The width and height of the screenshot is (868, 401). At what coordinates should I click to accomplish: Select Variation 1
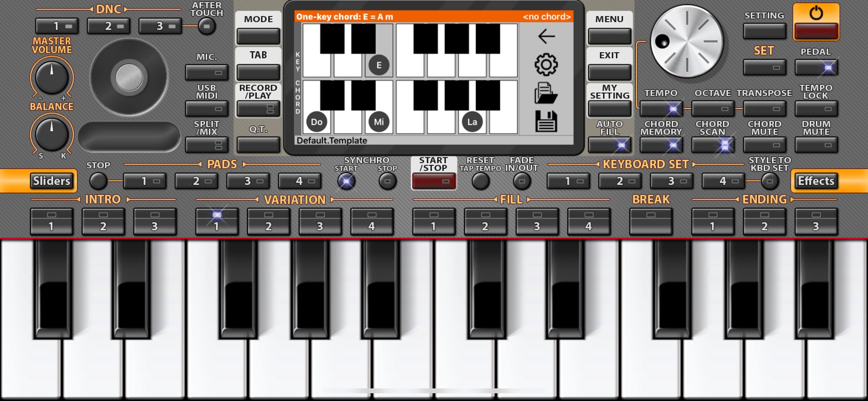coord(217,221)
